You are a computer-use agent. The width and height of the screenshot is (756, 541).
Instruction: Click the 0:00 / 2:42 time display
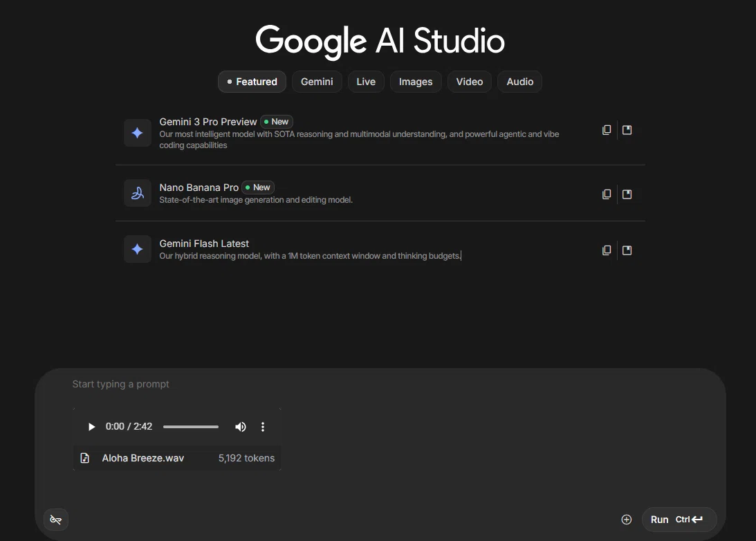coord(129,426)
